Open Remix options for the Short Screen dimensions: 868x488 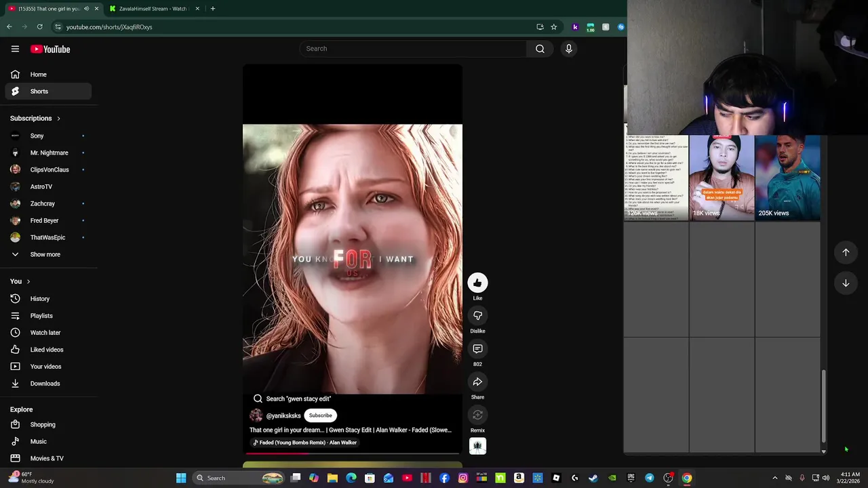pyautogui.click(x=477, y=415)
